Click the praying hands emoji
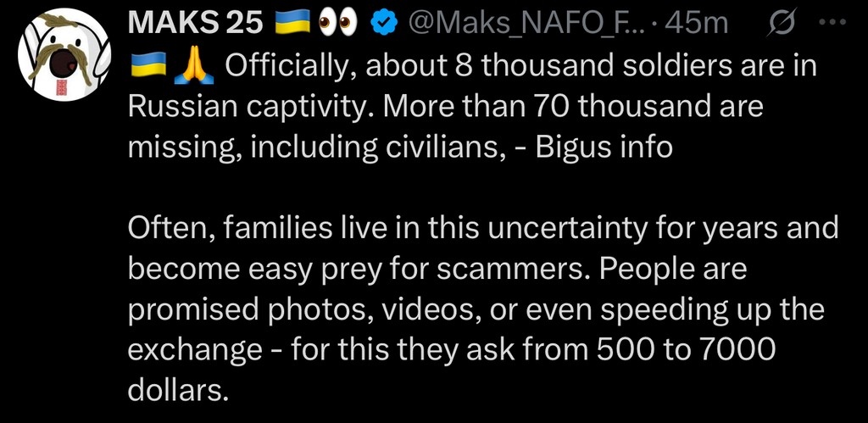The image size is (868, 423). pos(193,66)
